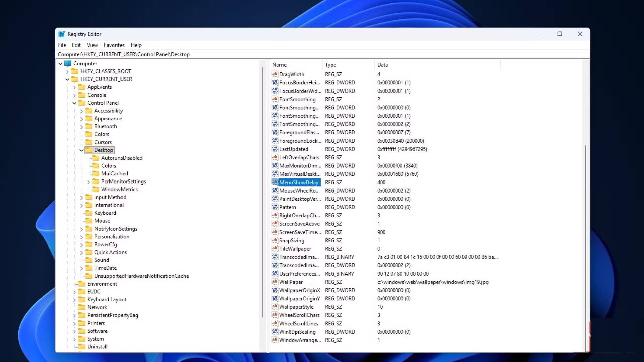Screen dimensions: 644x362
Task: Select the Environment key
Action: [102, 284]
